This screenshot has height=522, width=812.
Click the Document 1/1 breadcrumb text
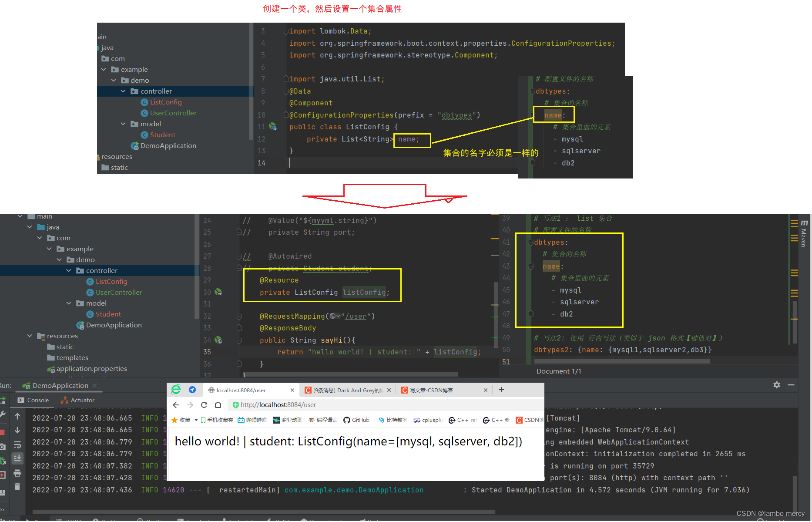559,371
